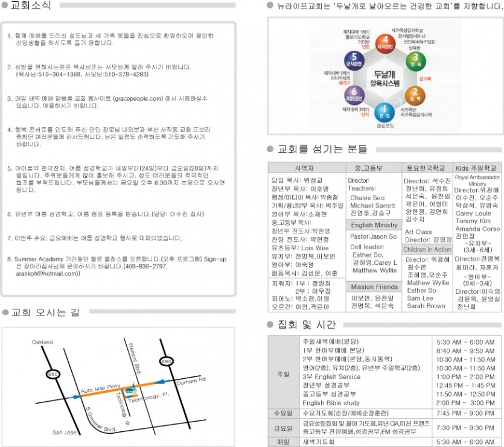Click the 교회를 섬기는 분들 heading
Image resolution: width=504 pixels, height=447 pixels.
pyautogui.click(x=322, y=149)
